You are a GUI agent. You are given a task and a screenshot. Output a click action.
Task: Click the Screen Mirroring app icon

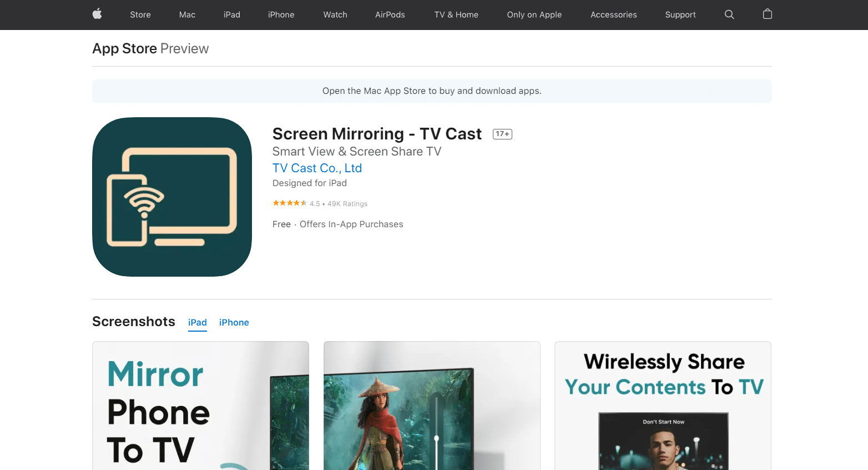172,197
